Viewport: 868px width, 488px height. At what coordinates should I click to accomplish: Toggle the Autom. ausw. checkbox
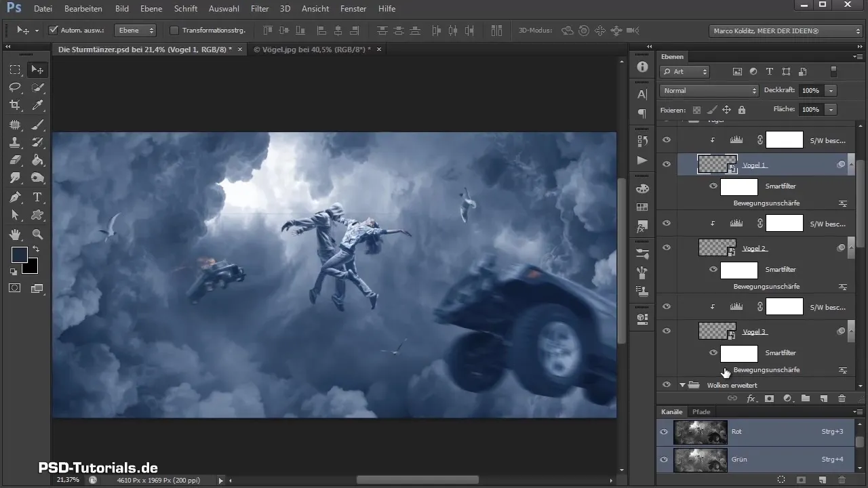pos(54,30)
